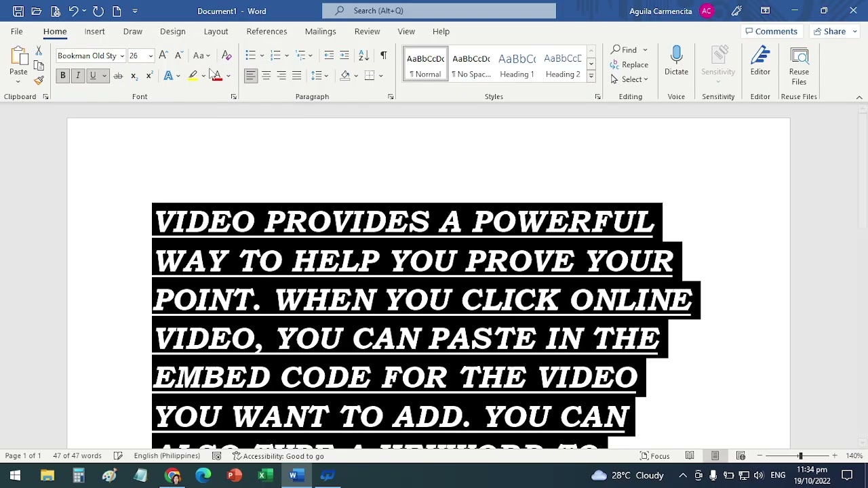Image resolution: width=868 pixels, height=488 pixels.
Task: Decrease the paragraph indent
Action: [329, 56]
